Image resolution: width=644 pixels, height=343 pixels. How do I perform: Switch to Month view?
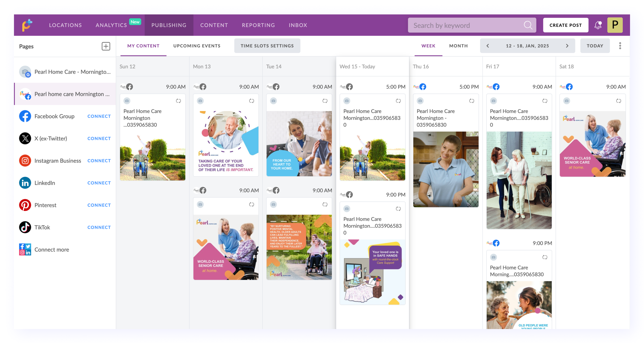(x=458, y=46)
